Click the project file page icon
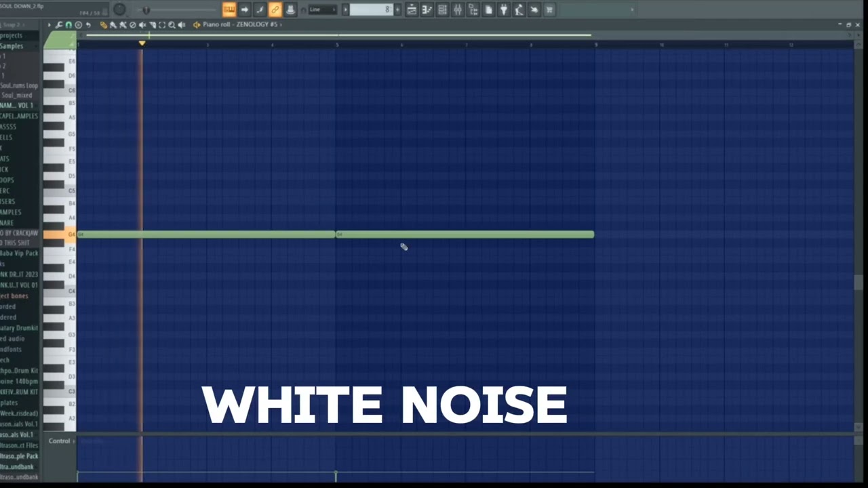The image size is (868, 488). (x=488, y=9)
